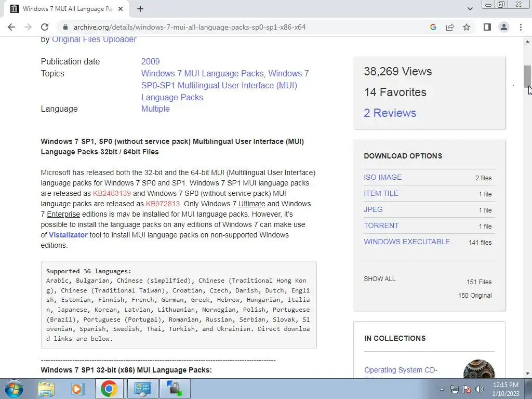
Task: Click the archive.org address bar
Action: pyautogui.click(x=189, y=27)
